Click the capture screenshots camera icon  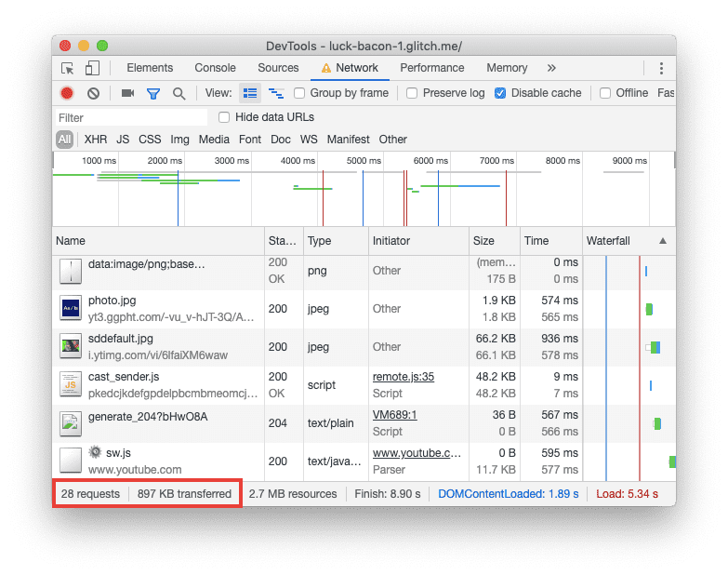pyautogui.click(x=128, y=93)
